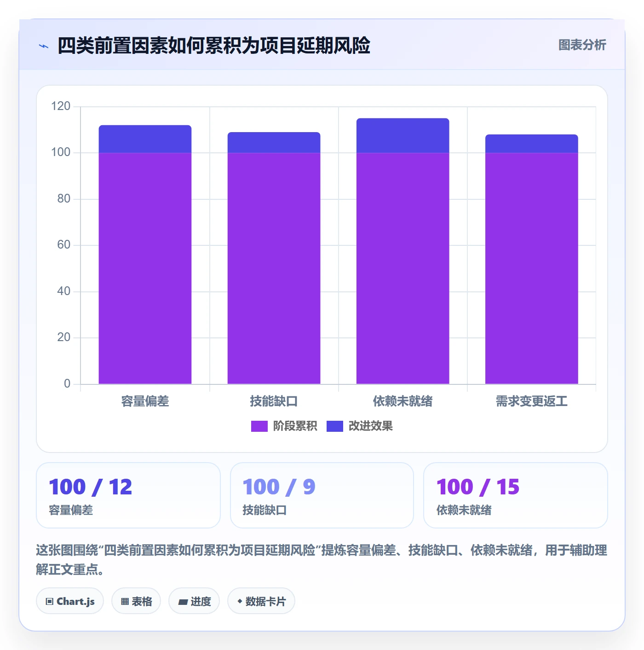Viewport: 644px width, 650px height.
Task: Select the 表格 tag chip
Action: click(x=136, y=601)
